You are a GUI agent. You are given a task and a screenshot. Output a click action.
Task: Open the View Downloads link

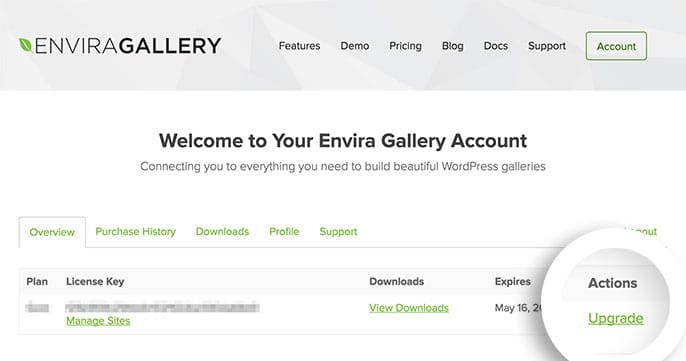tap(409, 308)
